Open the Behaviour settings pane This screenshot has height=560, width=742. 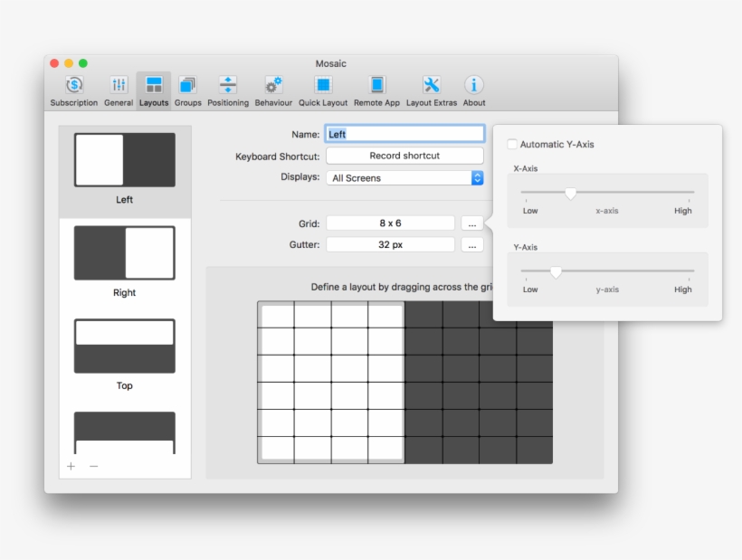273,86
